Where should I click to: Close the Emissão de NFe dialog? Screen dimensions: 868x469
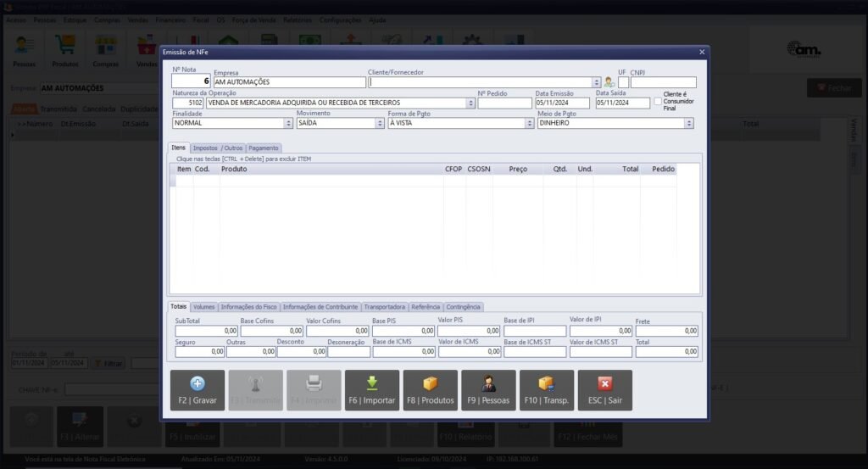(x=702, y=52)
